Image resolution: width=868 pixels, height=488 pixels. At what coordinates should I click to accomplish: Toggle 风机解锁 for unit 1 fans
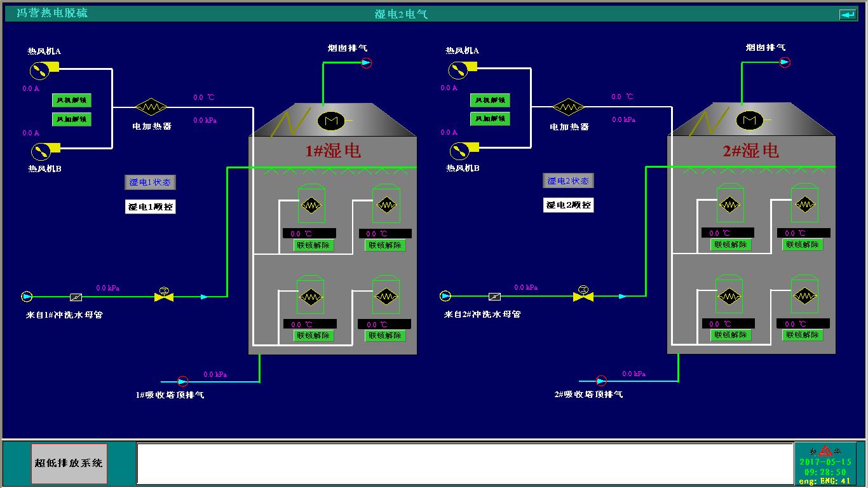coord(71,100)
